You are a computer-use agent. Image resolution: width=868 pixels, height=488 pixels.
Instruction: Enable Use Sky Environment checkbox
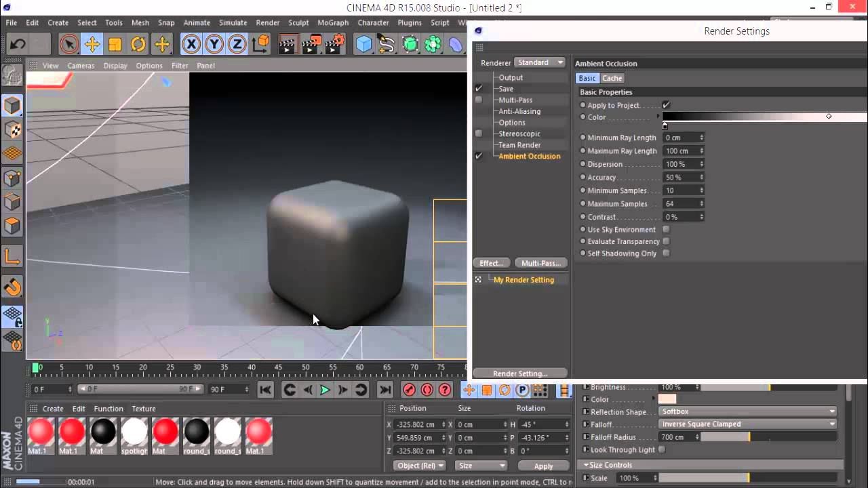click(x=666, y=230)
